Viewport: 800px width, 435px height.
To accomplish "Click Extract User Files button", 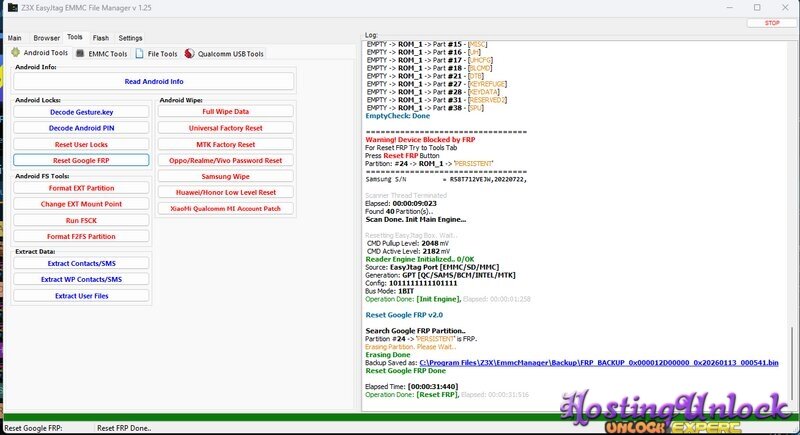I will pos(82,296).
